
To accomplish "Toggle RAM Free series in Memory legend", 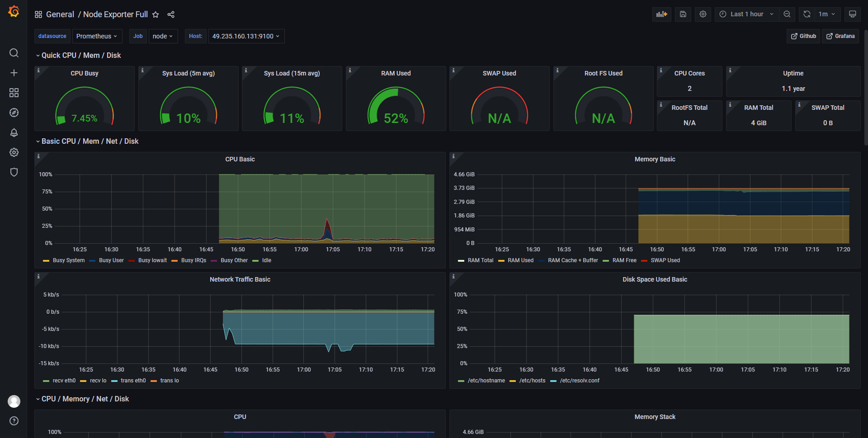I will (624, 260).
